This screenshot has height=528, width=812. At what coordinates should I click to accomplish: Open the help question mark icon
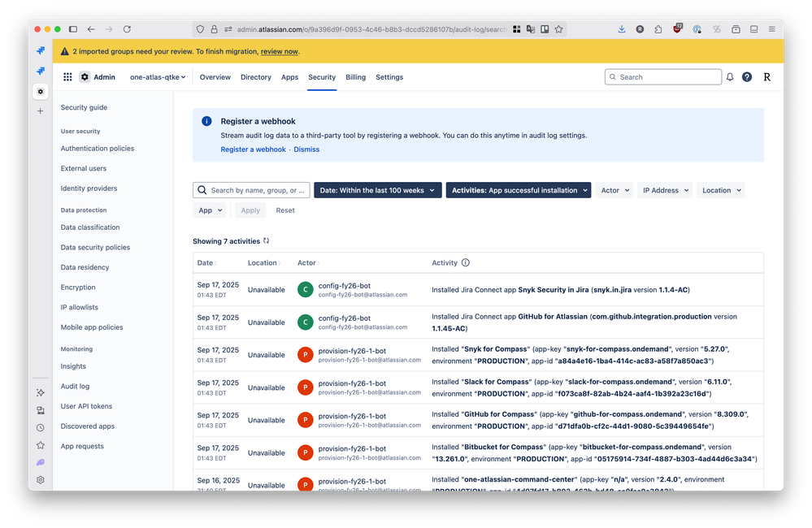click(x=747, y=77)
